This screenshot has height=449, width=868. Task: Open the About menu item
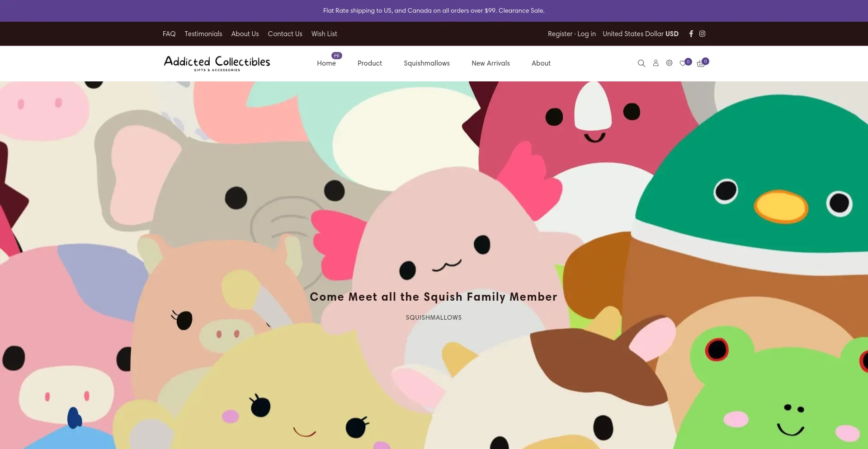coord(541,63)
